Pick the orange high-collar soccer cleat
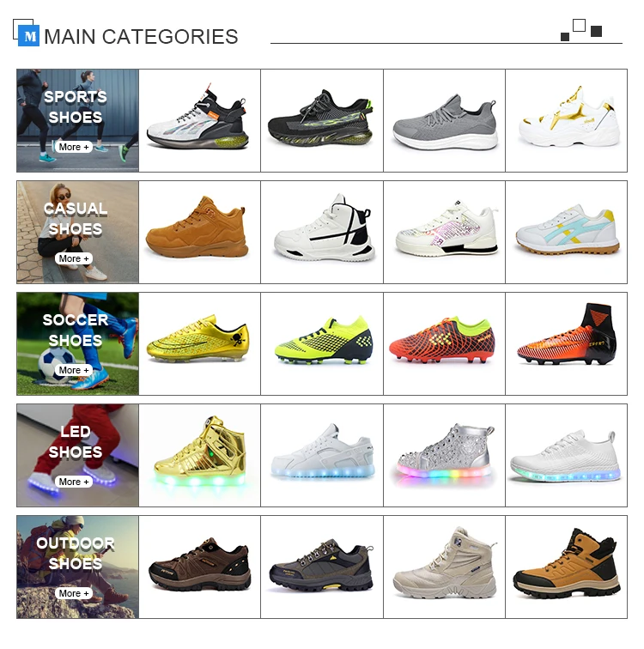The height and width of the screenshot is (649, 644). [x=567, y=335]
